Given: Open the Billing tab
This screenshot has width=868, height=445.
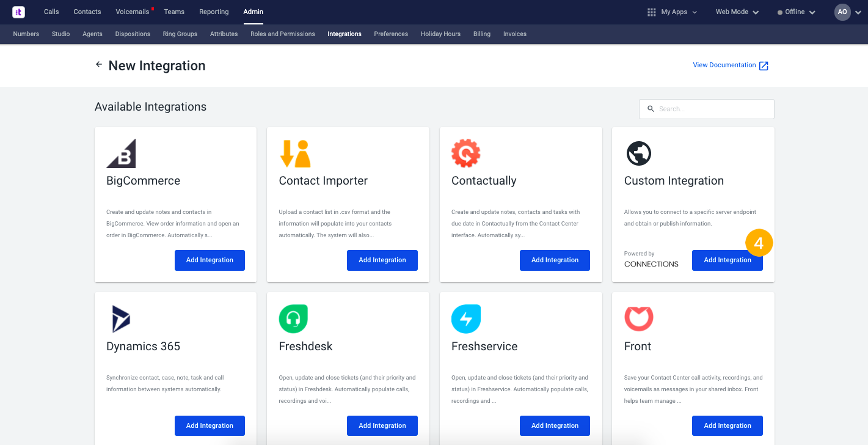Looking at the screenshot, I should (x=482, y=34).
